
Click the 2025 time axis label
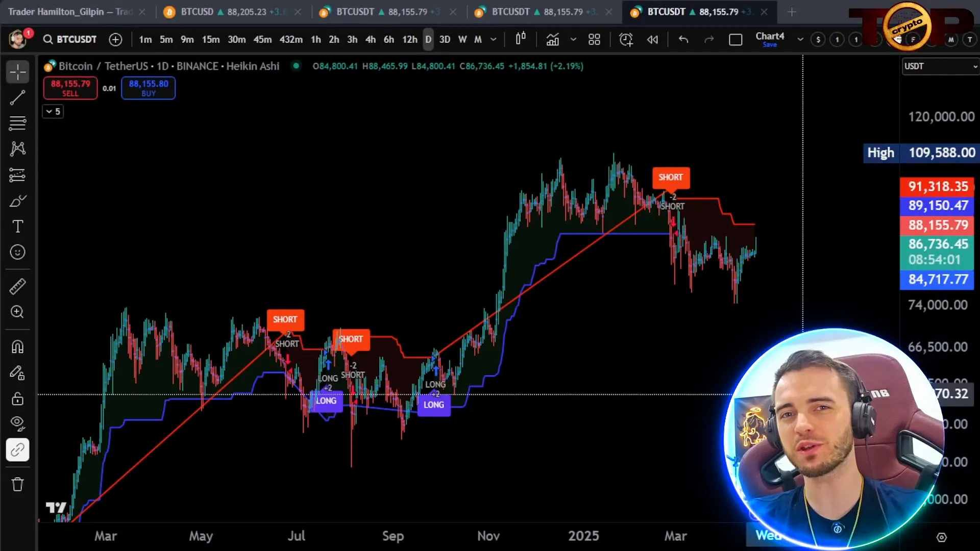point(583,536)
